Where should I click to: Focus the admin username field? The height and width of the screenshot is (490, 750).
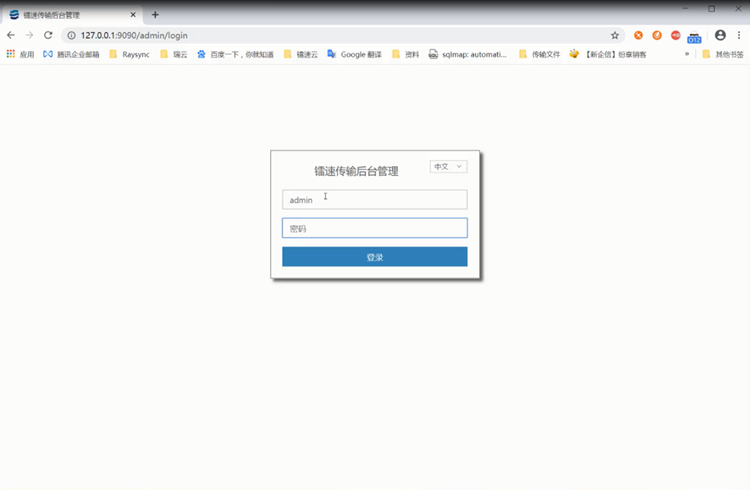point(374,200)
